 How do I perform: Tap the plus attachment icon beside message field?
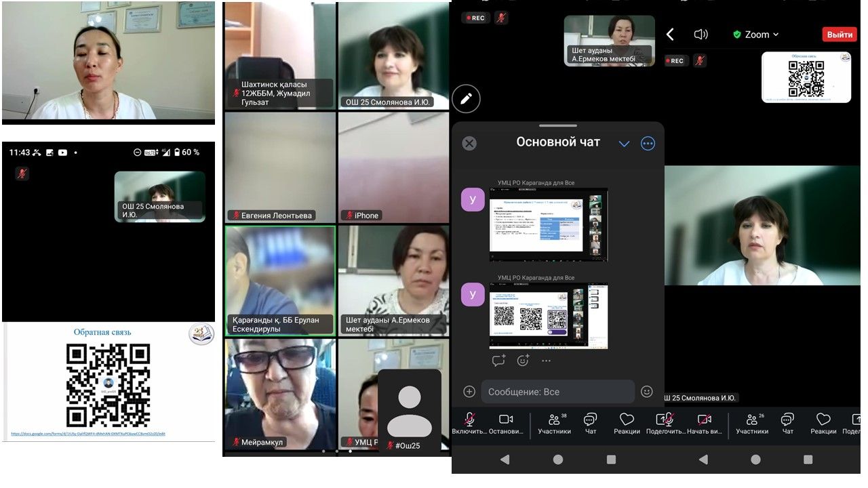coord(469,392)
